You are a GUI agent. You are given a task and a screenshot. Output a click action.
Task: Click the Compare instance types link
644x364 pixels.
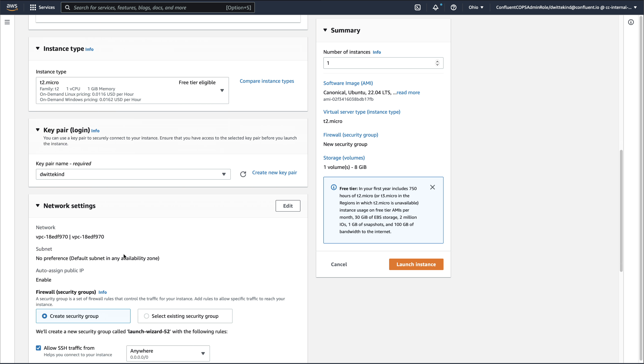[267, 81]
